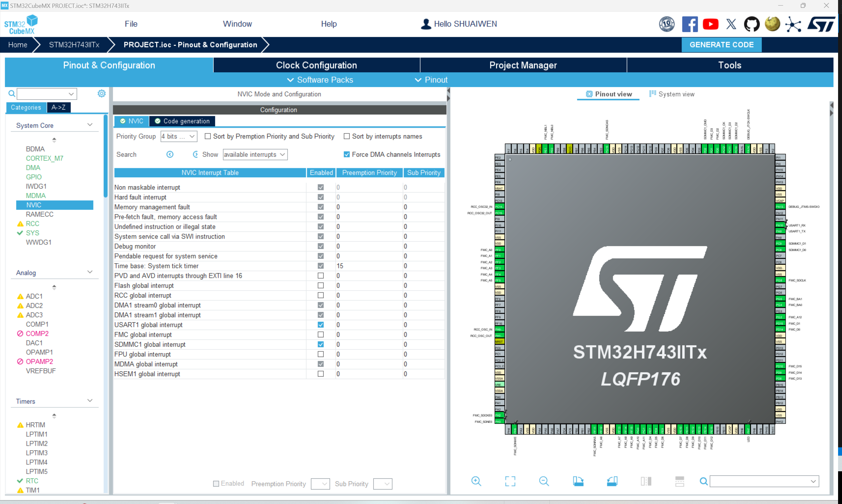Enable FPU global interrupt checkbox
This screenshot has height=504, width=842.
click(320, 354)
